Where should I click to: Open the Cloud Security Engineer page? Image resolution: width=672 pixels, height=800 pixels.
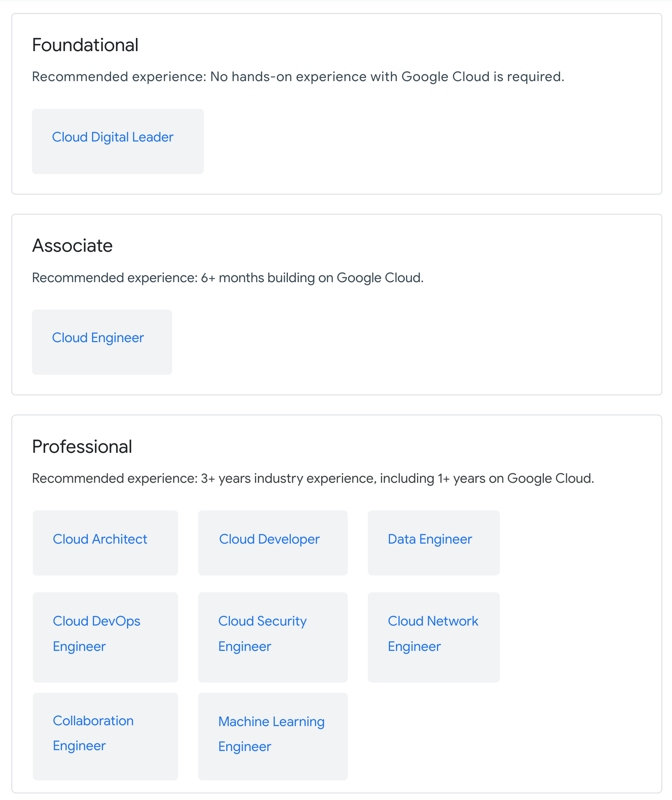click(262, 633)
